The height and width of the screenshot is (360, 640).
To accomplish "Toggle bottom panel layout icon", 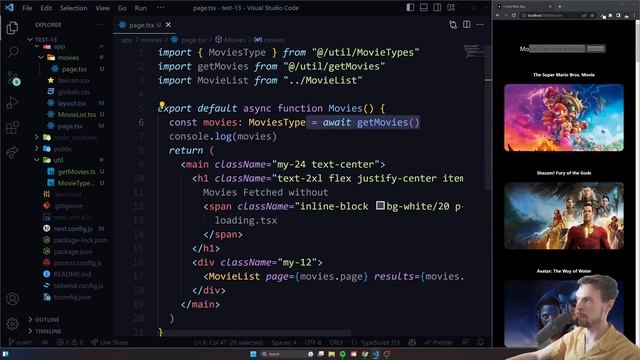I will click(x=424, y=7).
